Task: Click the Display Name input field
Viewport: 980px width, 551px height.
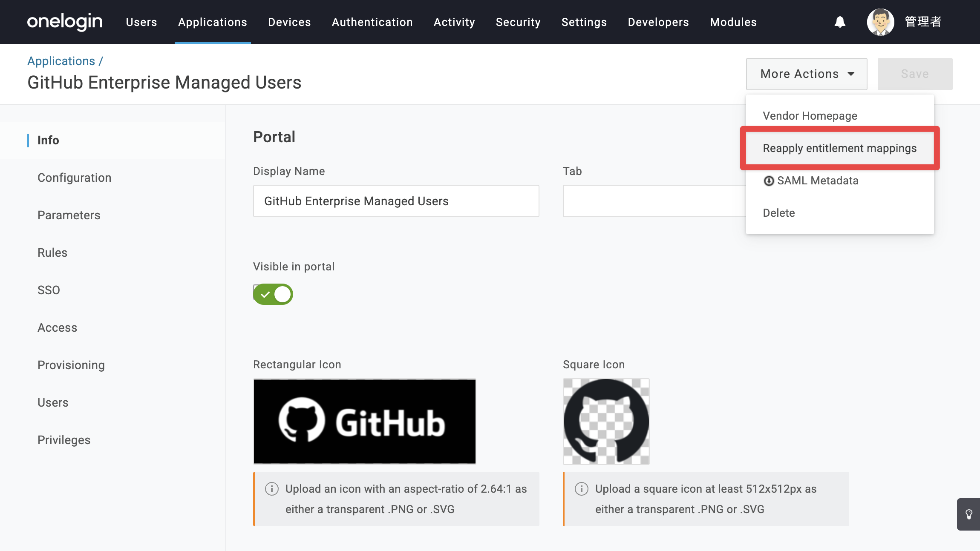Action: click(x=396, y=201)
